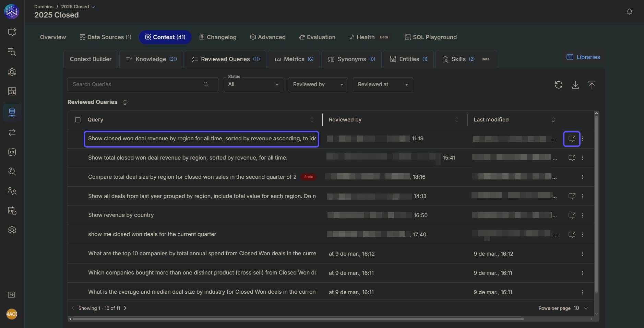Viewport: 644px width, 328px height.
Task: Open 'show me closed won deals' query
Action: [x=152, y=234]
